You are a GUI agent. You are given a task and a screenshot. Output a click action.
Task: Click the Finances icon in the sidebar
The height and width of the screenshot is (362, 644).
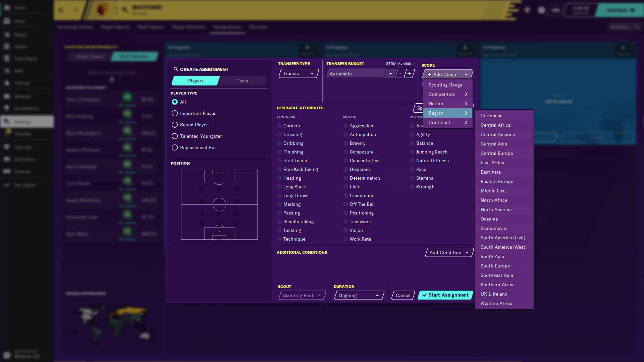7,172
